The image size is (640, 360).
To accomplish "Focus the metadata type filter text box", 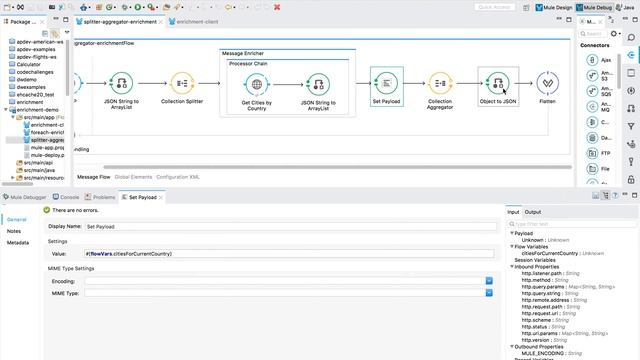I will click(572, 224).
